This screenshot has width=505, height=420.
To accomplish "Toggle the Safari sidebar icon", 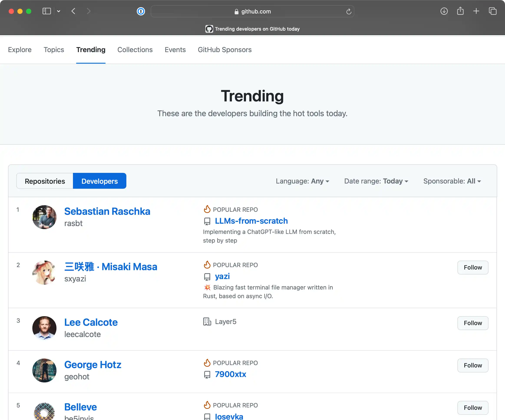I will click(x=47, y=11).
